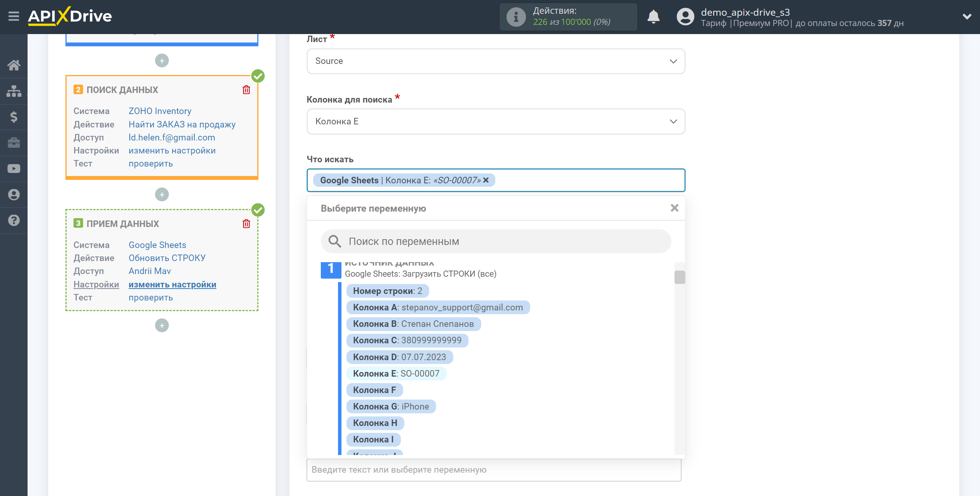Open connections sitemap icon in sidebar
Screen dimensions: 980x496
(x=14, y=91)
